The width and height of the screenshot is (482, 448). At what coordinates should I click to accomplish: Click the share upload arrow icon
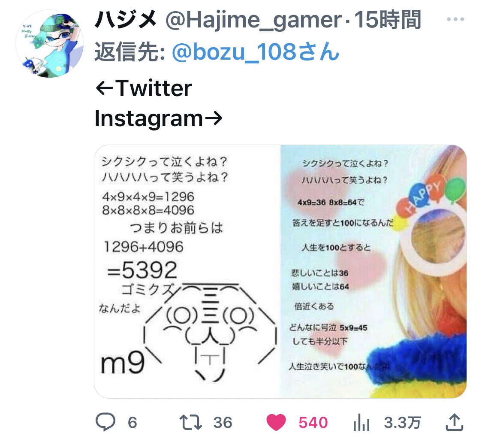[454, 422]
